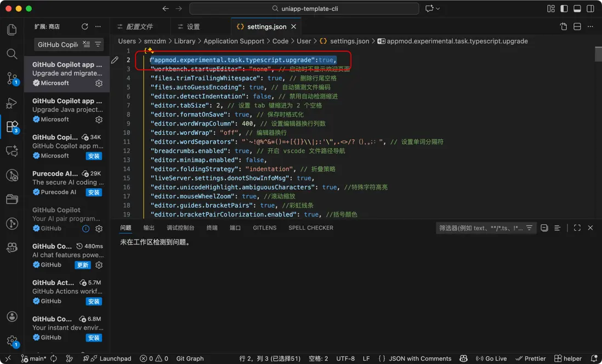The image size is (602, 364).
Task: Open the extensions filter dropdown
Action: (98, 44)
